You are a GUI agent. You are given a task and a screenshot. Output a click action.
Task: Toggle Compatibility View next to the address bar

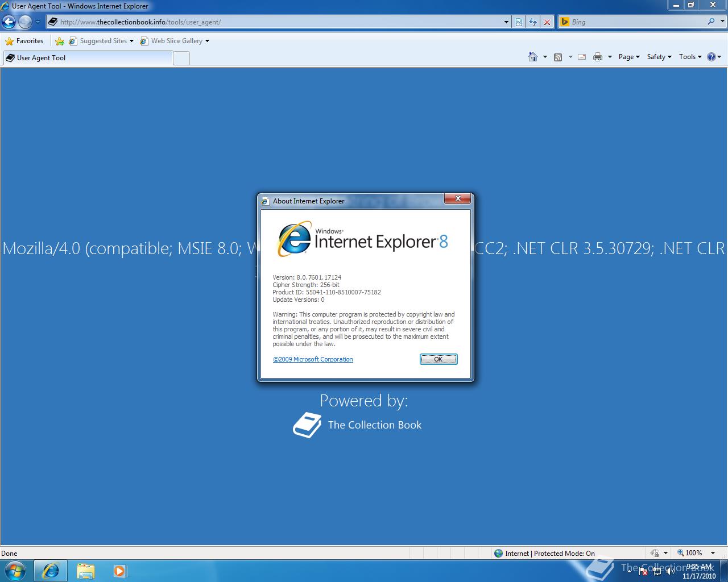(519, 22)
